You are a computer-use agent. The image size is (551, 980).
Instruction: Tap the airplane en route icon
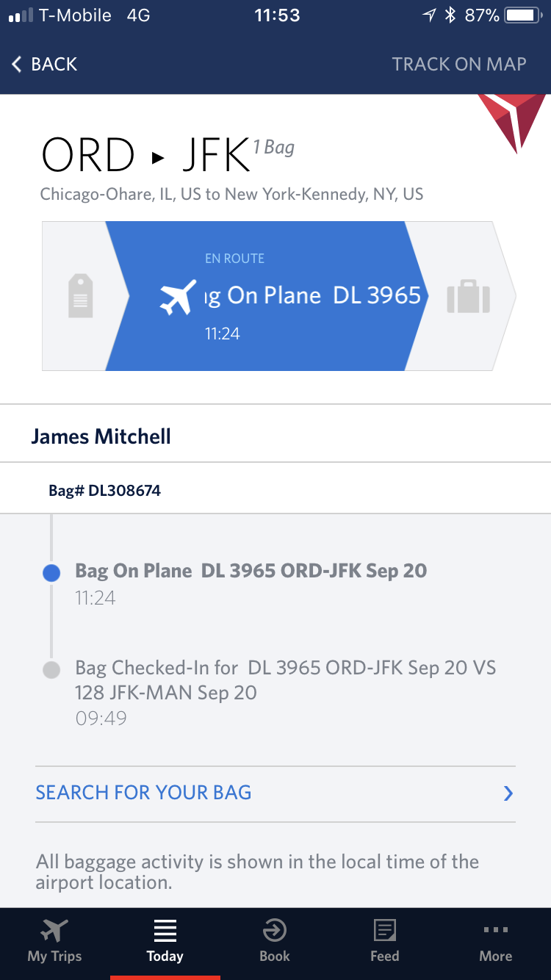179,297
